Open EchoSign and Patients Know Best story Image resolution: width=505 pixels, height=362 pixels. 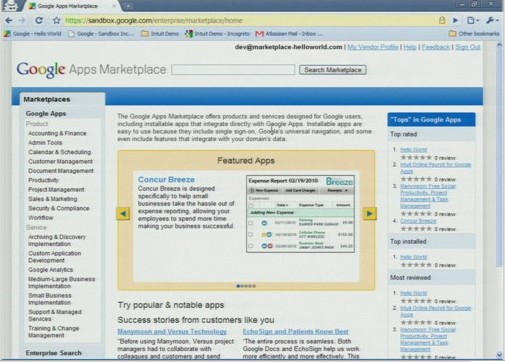click(x=295, y=331)
